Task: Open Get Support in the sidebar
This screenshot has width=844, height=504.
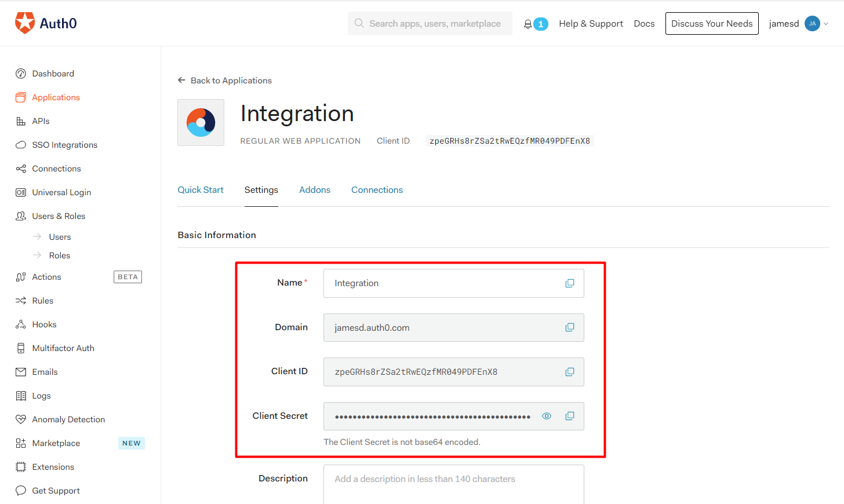Action: pos(56,491)
